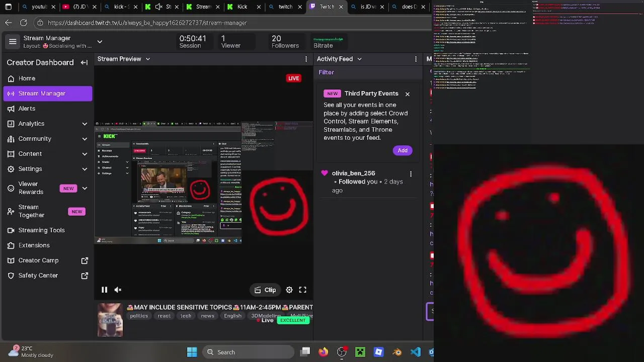Screen dimensions: 644x362
Task: Open the weather widget showing 23°C
Action: click(x=31, y=352)
